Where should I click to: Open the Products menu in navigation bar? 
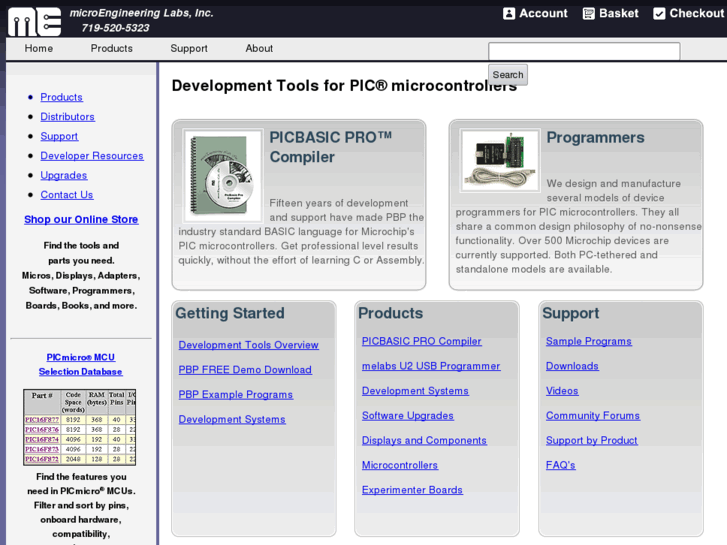tap(112, 48)
